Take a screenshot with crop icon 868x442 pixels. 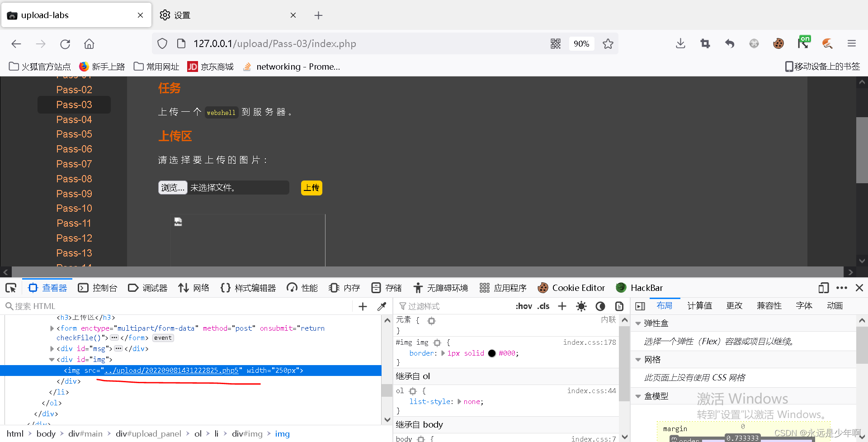705,43
